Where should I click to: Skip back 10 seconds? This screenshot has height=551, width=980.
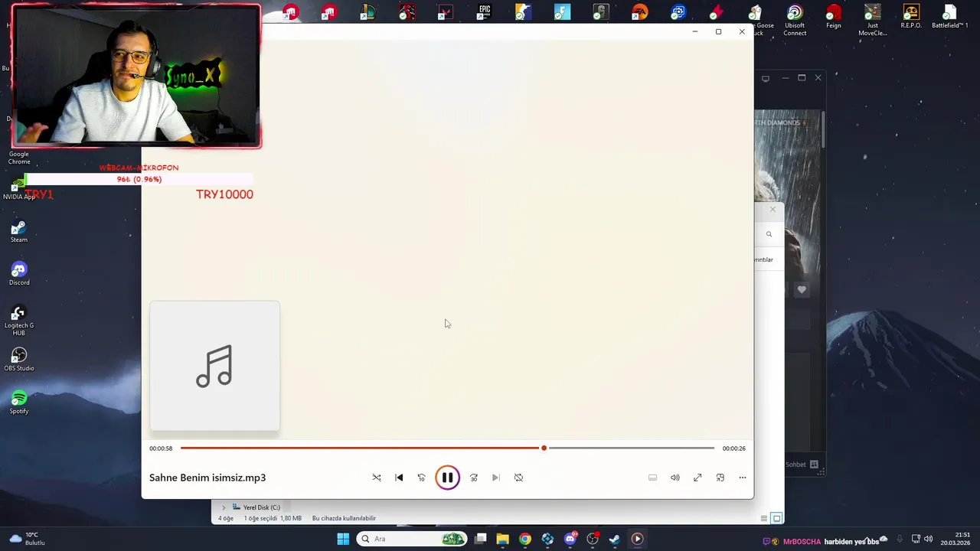421,478
